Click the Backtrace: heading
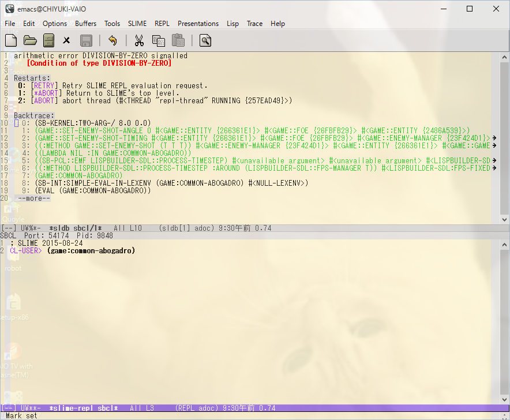The image size is (510, 420). tap(34, 115)
